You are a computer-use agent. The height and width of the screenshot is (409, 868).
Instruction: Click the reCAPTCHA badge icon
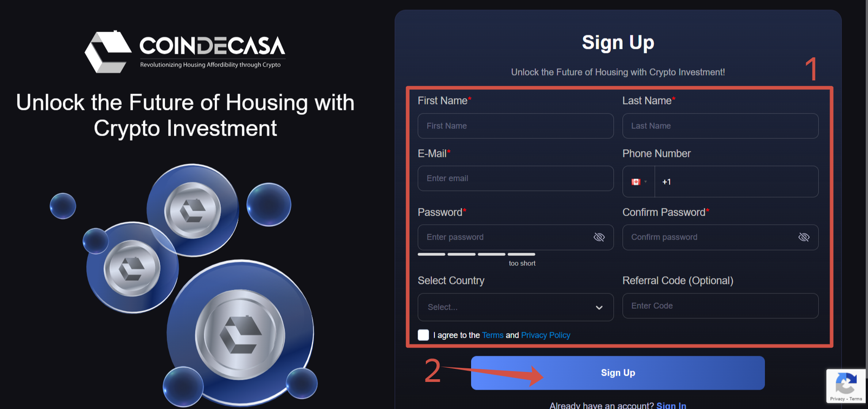click(x=846, y=384)
